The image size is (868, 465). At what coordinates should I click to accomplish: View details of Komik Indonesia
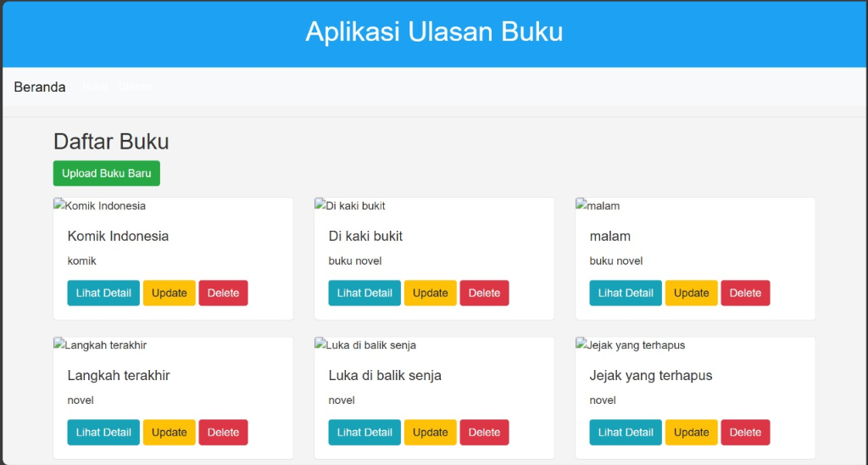tap(103, 294)
